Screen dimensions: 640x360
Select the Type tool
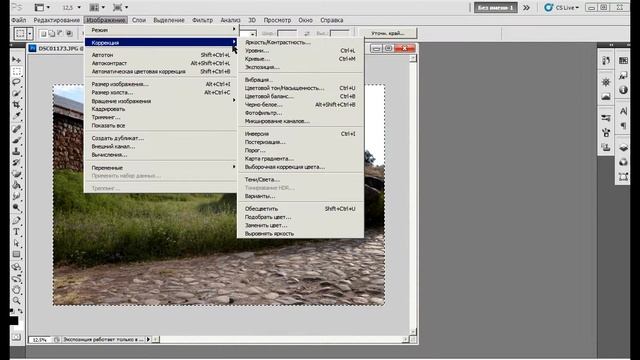click(x=16, y=232)
